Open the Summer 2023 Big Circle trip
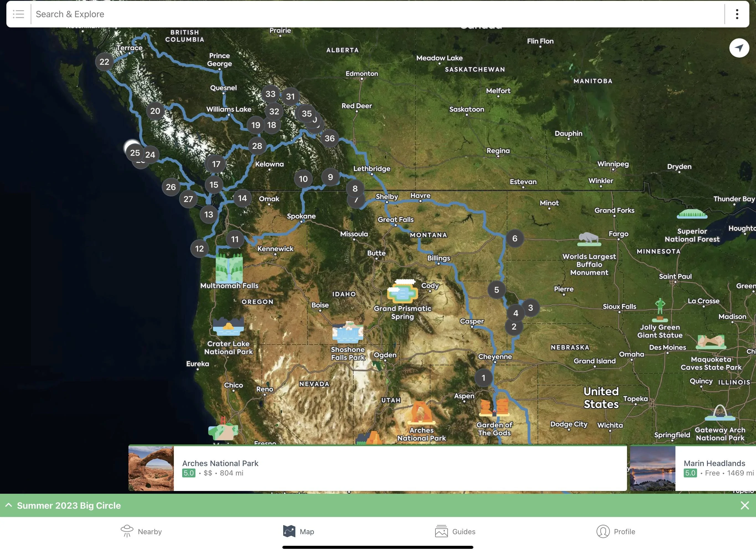This screenshot has height=553, width=756. (x=69, y=505)
